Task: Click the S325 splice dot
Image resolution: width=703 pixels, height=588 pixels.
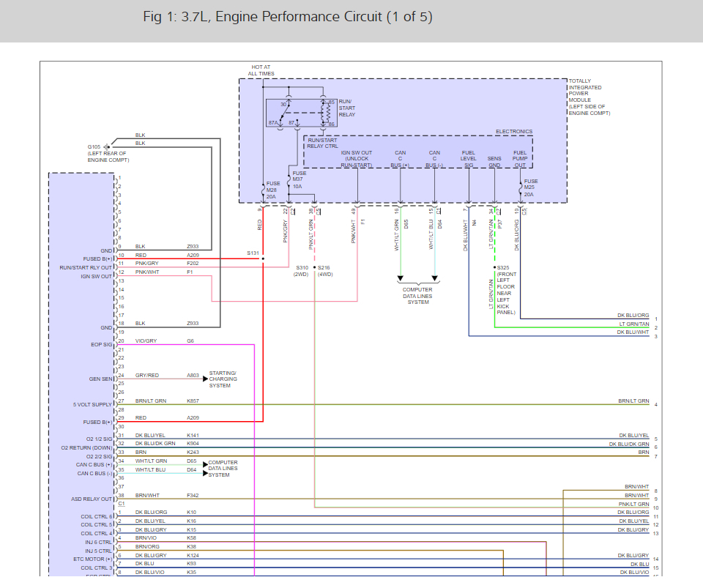Action: pos(494,268)
